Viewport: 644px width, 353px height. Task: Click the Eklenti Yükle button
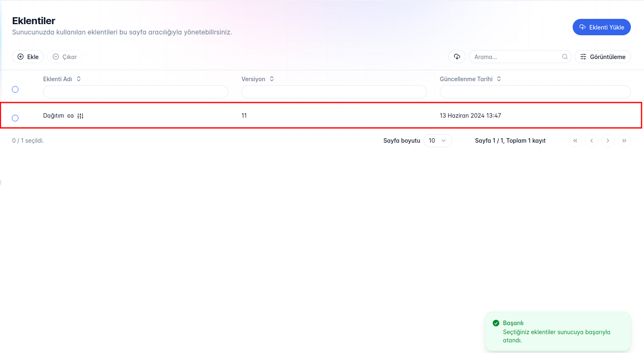601,27
